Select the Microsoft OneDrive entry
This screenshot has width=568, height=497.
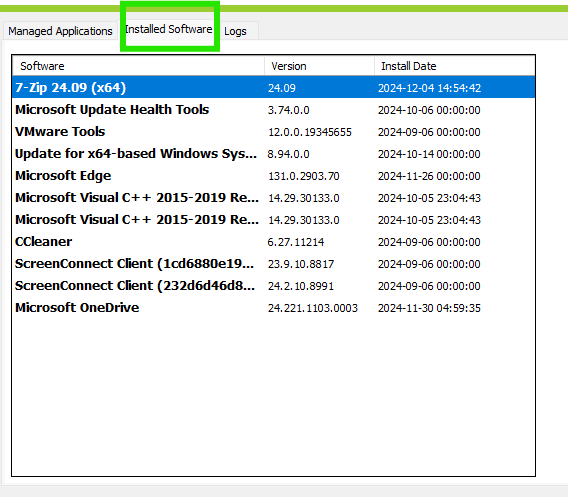[x=273, y=308]
